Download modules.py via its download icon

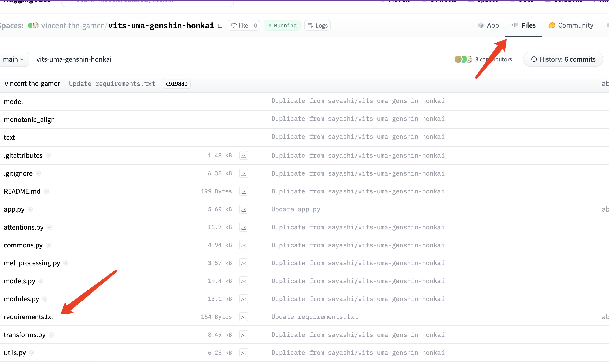click(244, 299)
